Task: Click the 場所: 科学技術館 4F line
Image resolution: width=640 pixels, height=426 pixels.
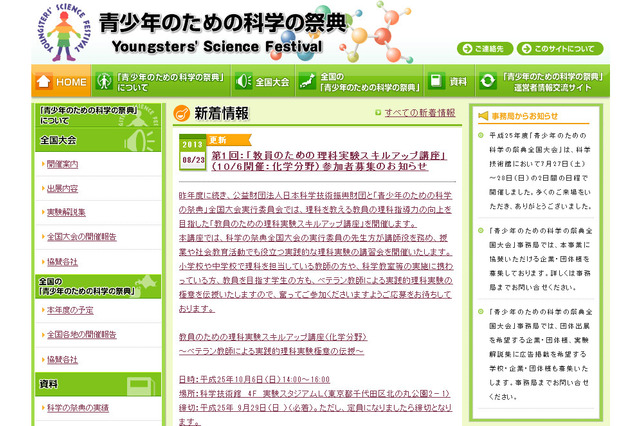Action: coord(314,393)
